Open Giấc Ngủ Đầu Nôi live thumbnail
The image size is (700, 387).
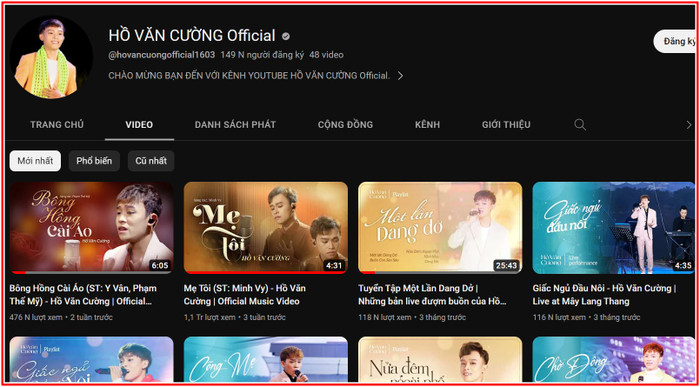(614, 228)
